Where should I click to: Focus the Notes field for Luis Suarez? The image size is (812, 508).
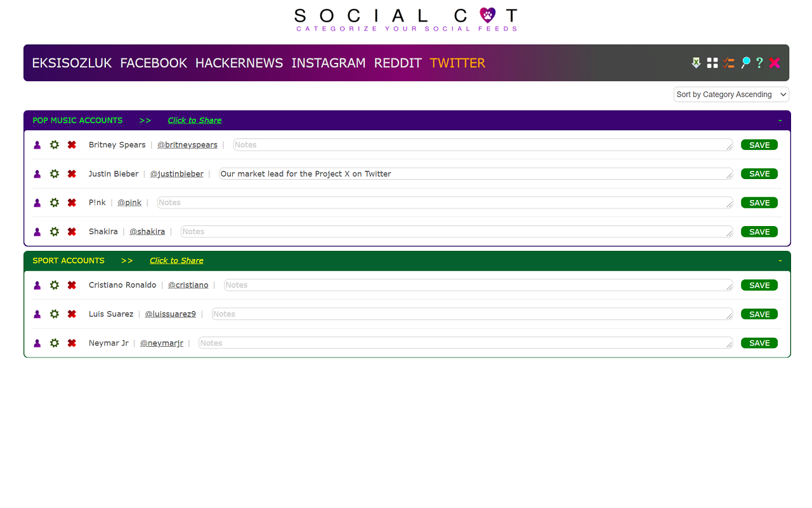(x=472, y=314)
